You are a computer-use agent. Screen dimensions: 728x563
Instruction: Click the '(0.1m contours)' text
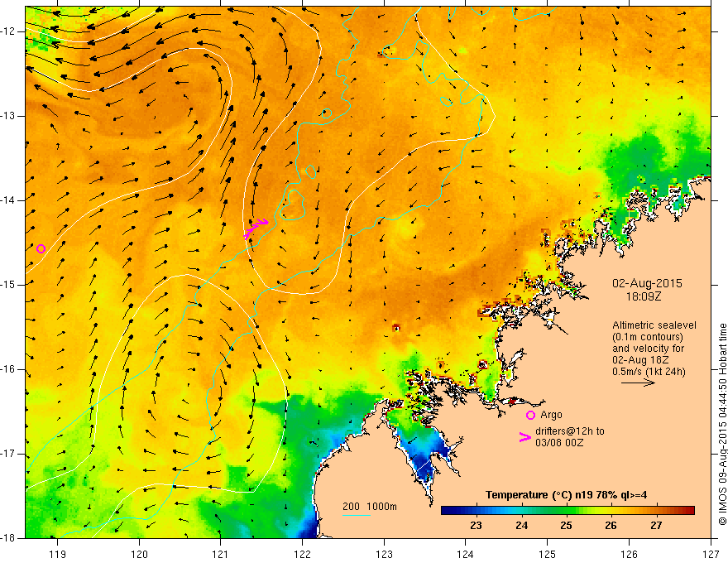648,337
